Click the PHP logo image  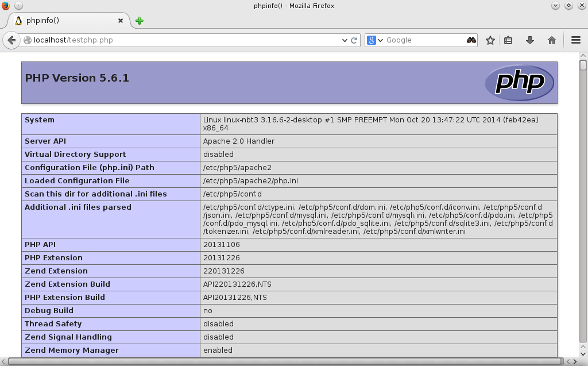[519, 83]
